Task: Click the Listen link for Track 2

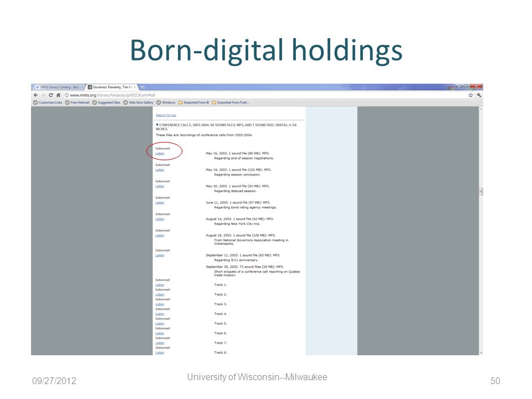Action: [x=160, y=294]
